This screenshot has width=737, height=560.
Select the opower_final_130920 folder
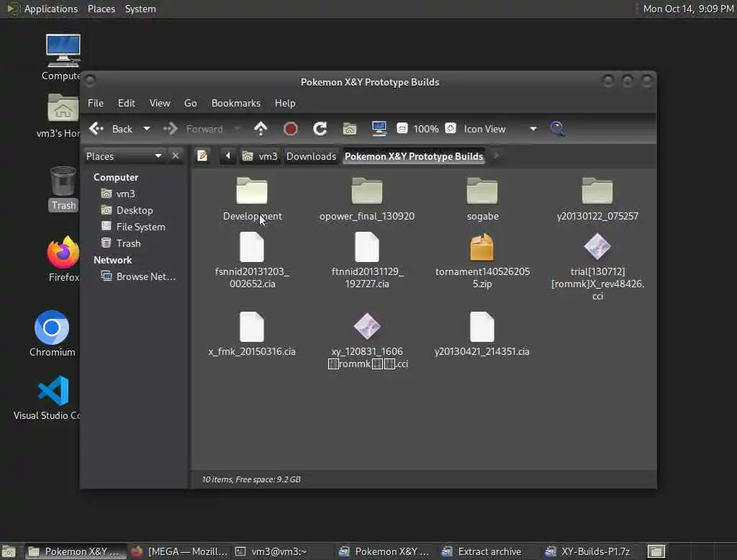pos(367,199)
